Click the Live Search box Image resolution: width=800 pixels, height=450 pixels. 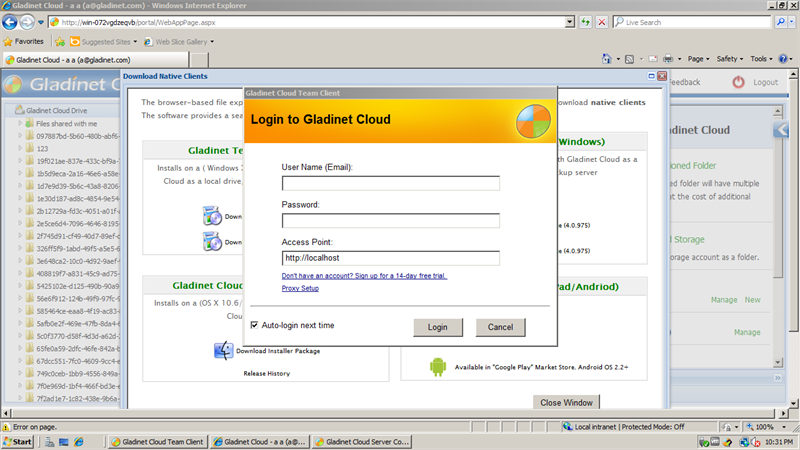click(x=692, y=22)
